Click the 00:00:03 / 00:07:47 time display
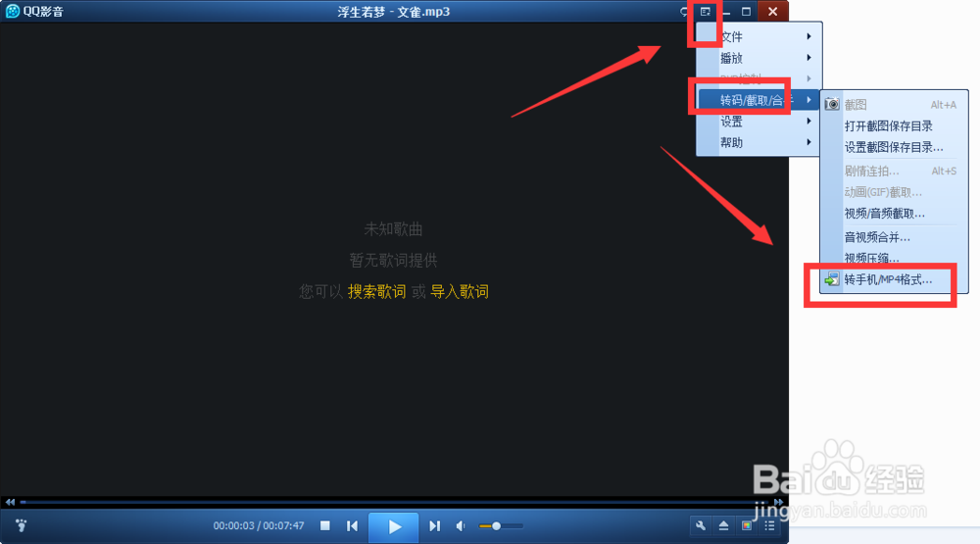 point(259,525)
